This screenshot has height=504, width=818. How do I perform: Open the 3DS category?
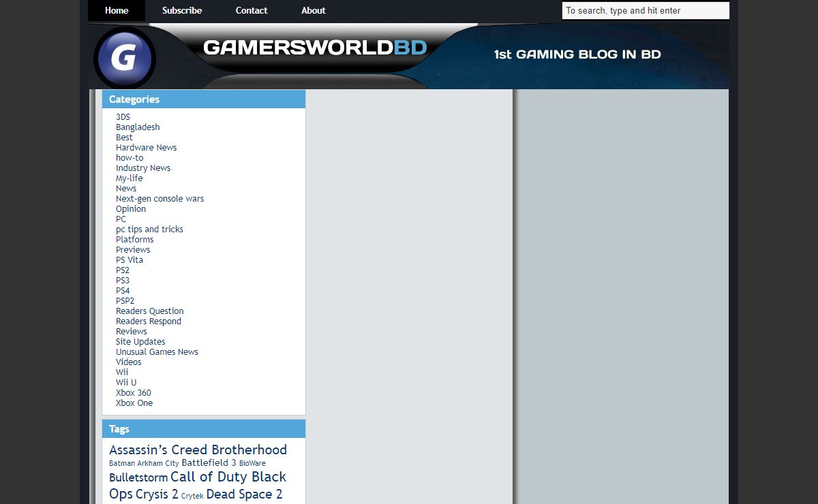[x=123, y=117]
